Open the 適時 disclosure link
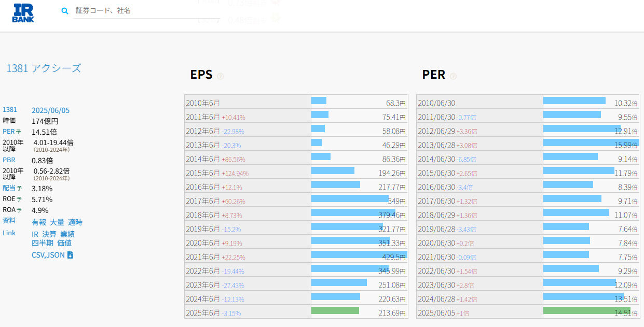 click(x=75, y=222)
